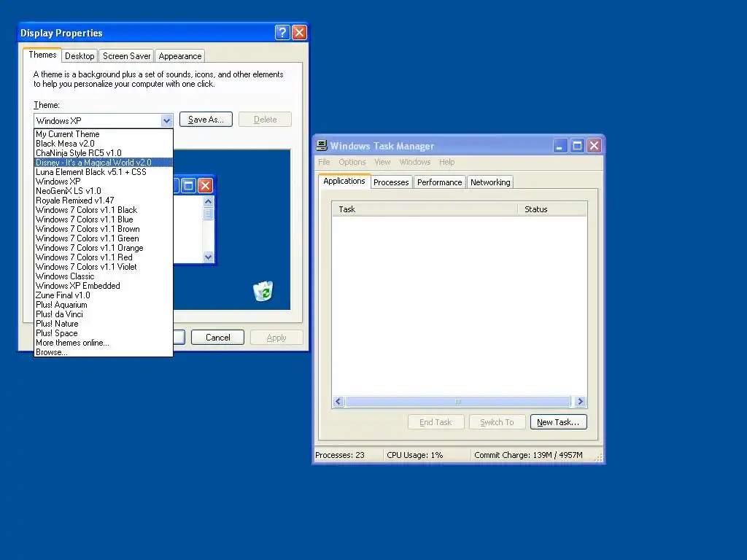The height and width of the screenshot is (560, 747).
Task: Pick Disney - It's a Magical World v2.0
Action: [x=104, y=163]
